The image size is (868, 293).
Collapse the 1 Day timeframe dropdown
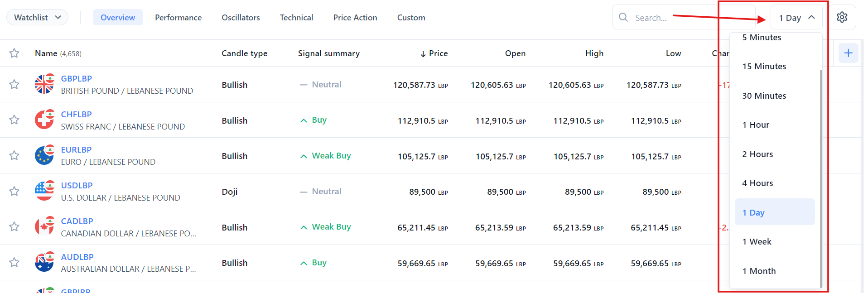pyautogui.click(x=796, y=18)
